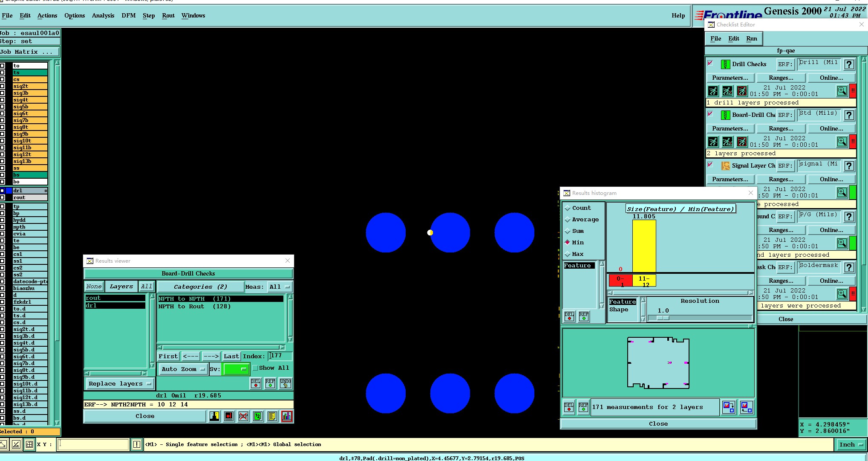Click grid snap icon left of X Y field
This screenshot has width=868, height=461.
pyautogui.click(x=29, y=444)
